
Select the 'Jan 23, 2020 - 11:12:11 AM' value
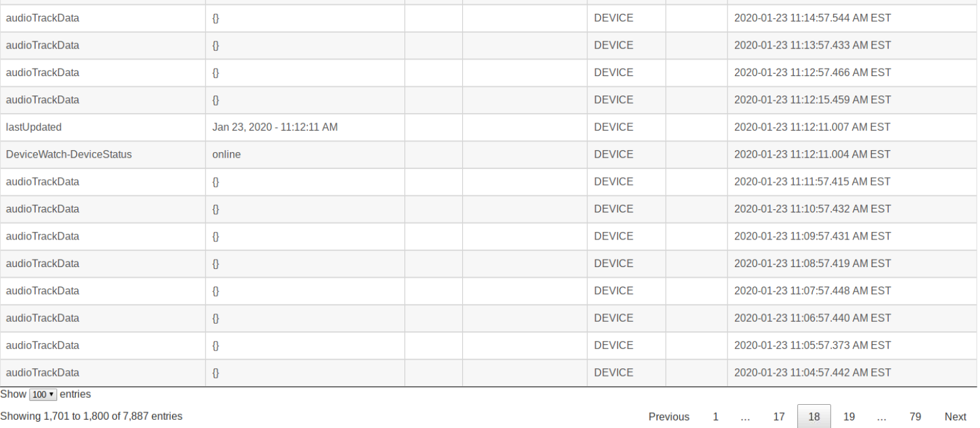point(275,127)
